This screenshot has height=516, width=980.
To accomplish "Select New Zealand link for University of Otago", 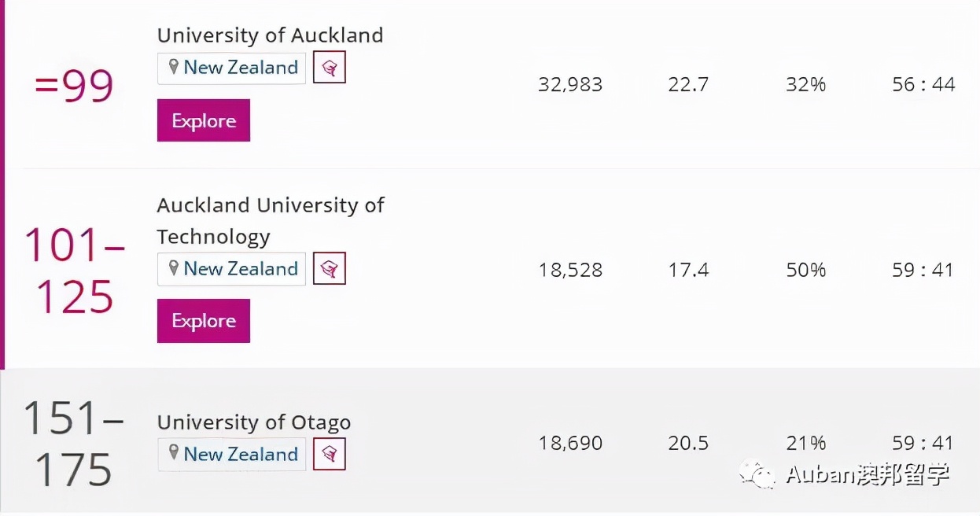I will pos(241,455).
